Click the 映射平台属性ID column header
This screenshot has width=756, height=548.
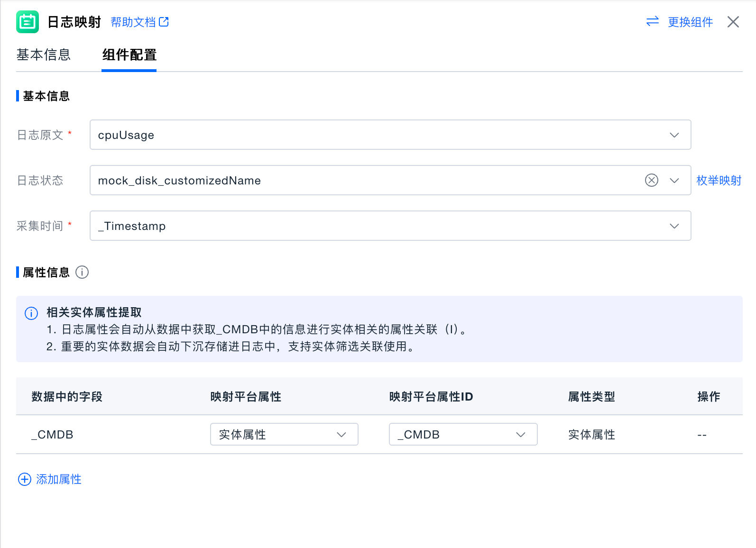point(431,396)
